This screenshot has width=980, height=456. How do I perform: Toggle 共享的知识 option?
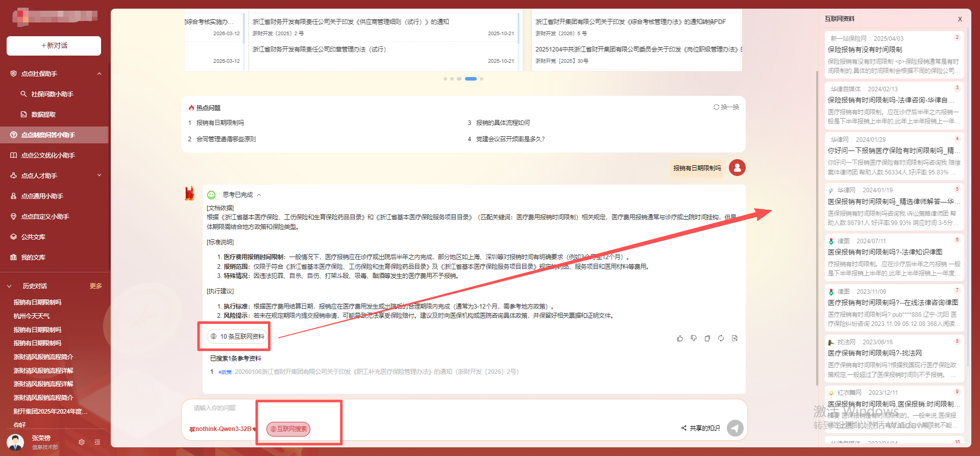[x=700, y=428]
